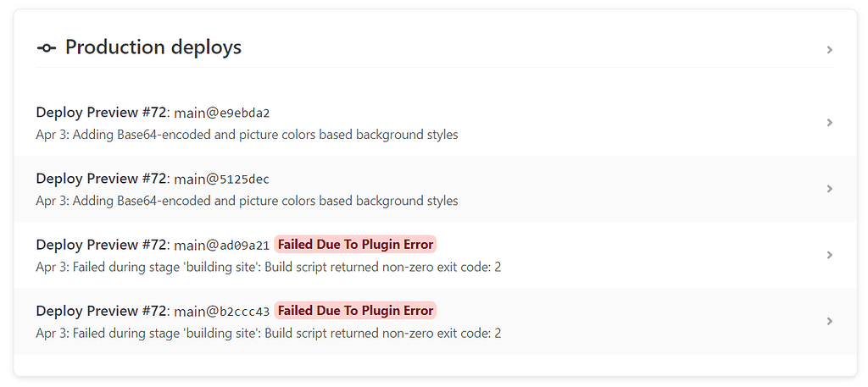
Task: Open deploy main@5125dec via its chevron
Action: pos(829,189)
